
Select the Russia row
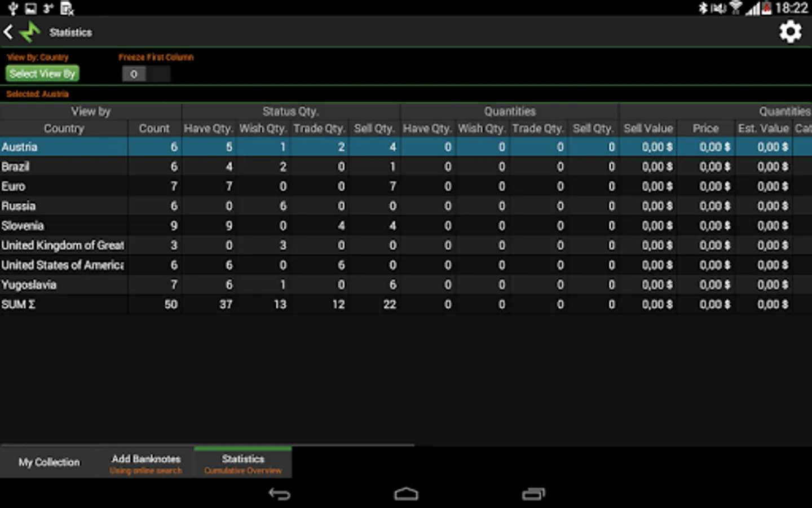406,206
